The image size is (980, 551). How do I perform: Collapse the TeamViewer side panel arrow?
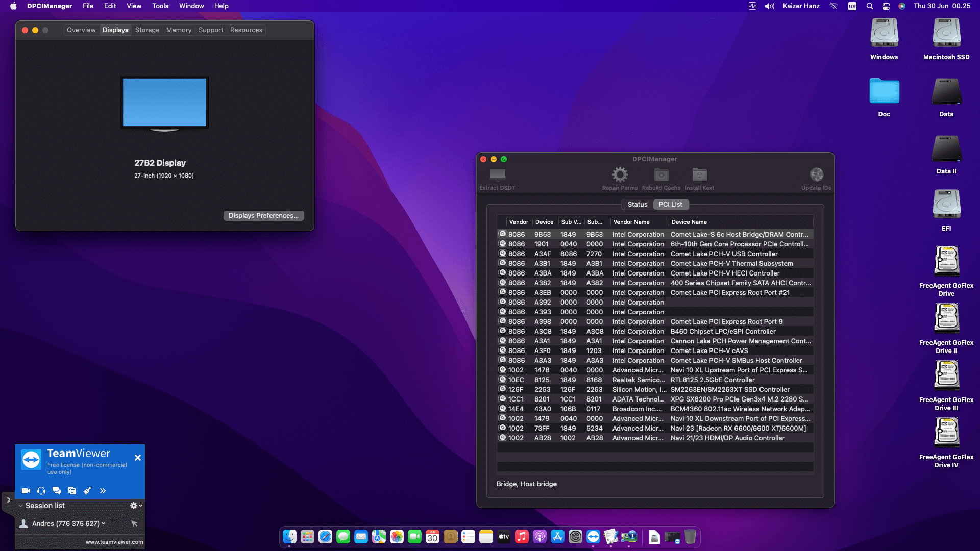(x=8, y=500)
